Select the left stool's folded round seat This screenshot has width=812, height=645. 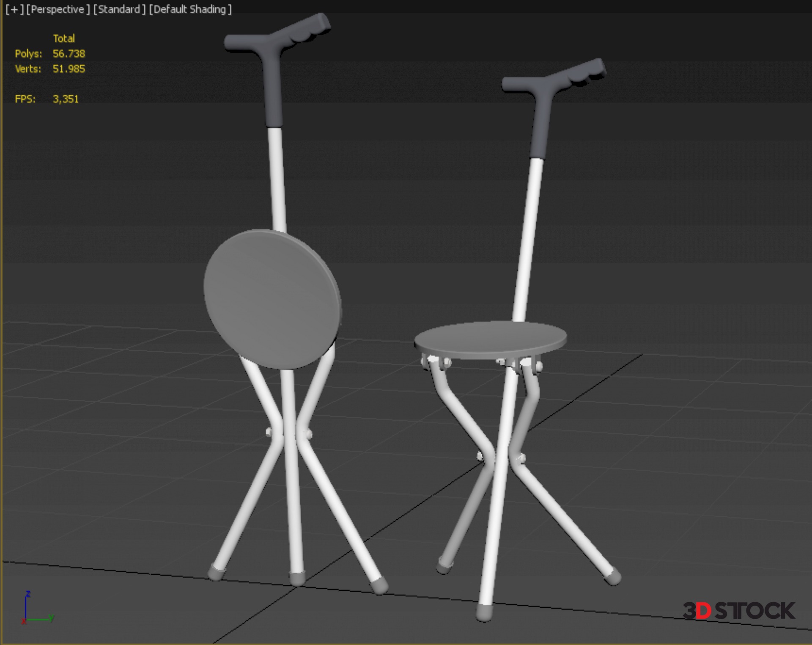[x=272, y=298]
